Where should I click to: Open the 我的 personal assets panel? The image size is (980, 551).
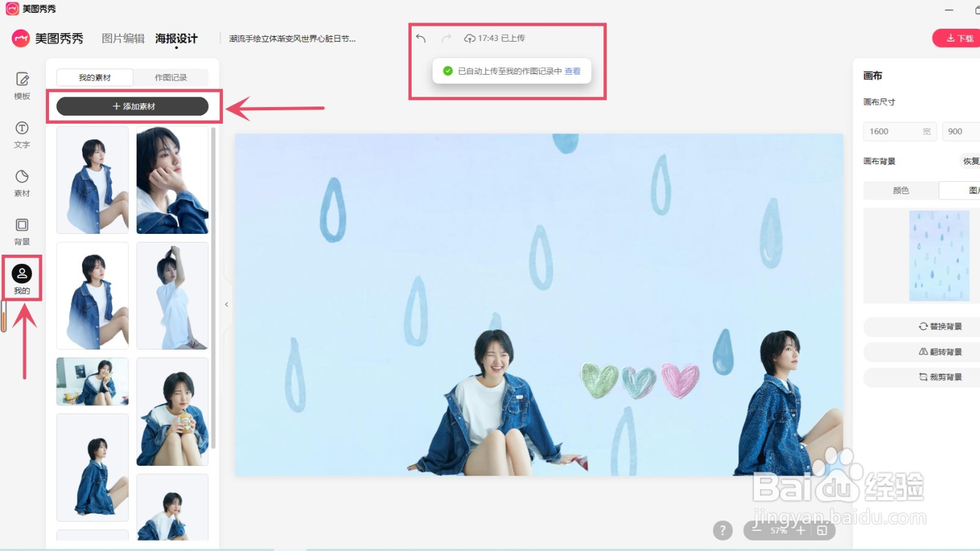click(x=22, y=279)
